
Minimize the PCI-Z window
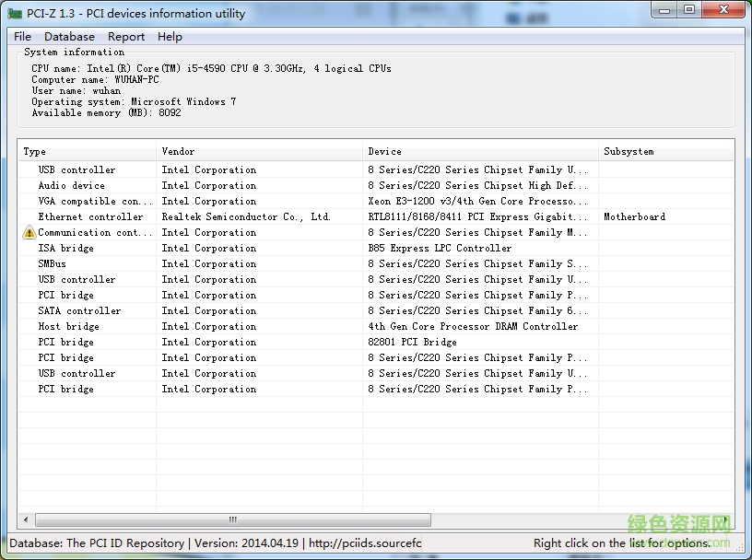(x=664, y=9)
